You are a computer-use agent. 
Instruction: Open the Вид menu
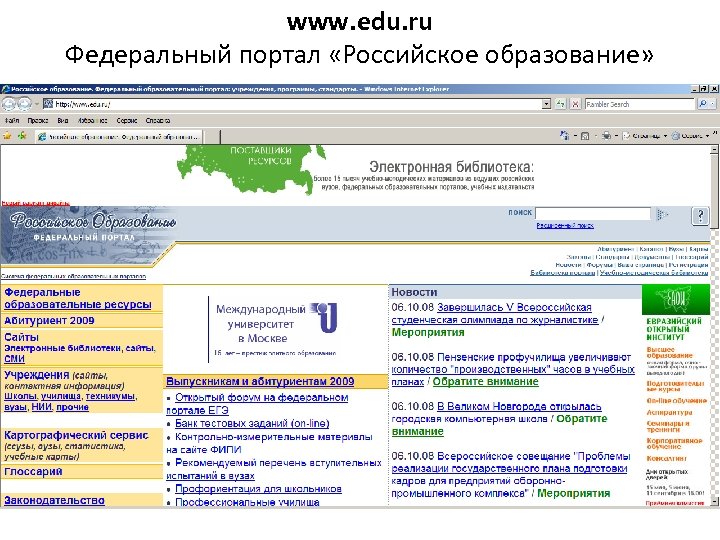tap(63, 120)
